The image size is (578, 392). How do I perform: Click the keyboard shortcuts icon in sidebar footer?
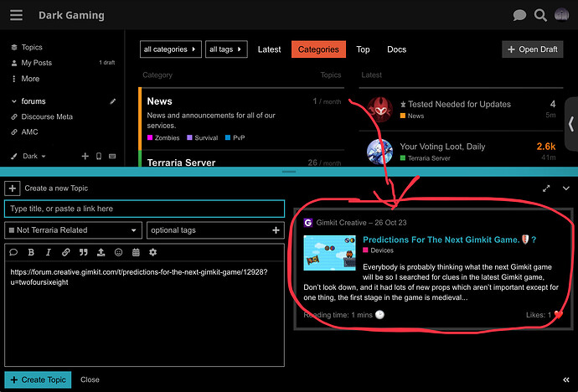112,156
